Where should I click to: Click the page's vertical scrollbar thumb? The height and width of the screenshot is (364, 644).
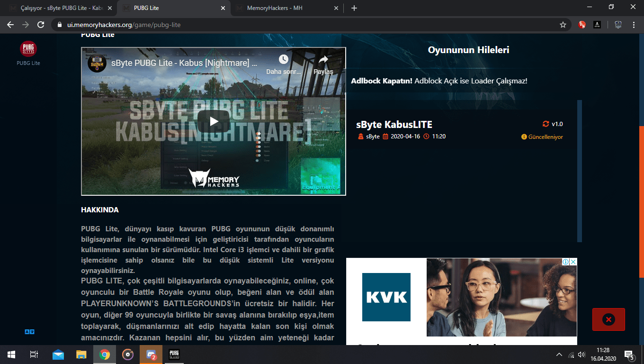pyautogui.click(x=642, y=202)
